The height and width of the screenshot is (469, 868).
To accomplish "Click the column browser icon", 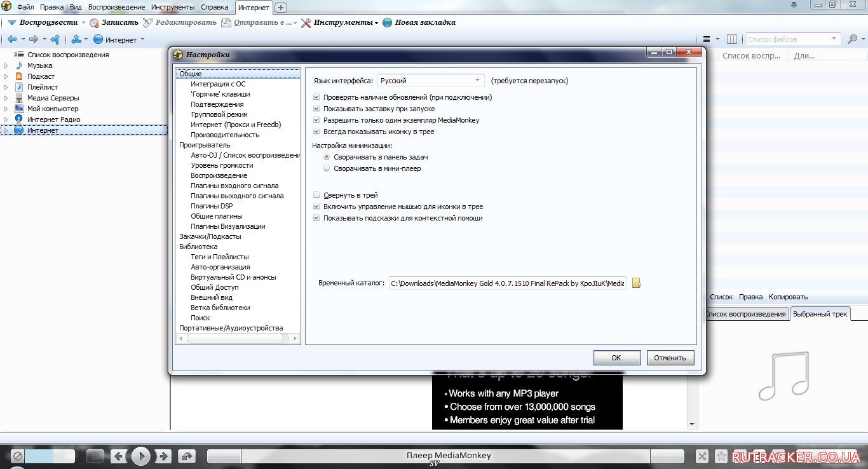I will [x=732, y=39].
